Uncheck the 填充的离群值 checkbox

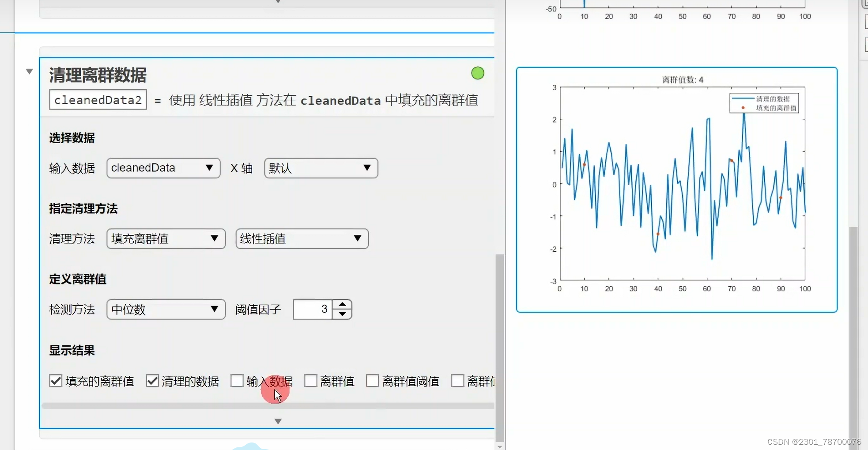pos(56,381)
